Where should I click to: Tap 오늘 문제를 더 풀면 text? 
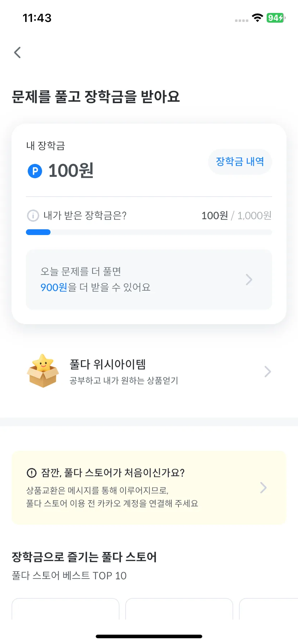[81, 271]
